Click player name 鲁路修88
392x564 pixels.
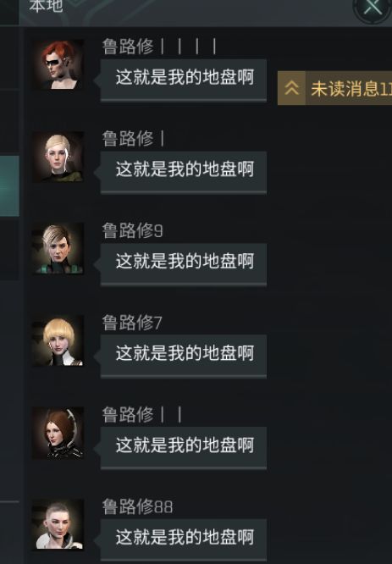pos(137,507)
